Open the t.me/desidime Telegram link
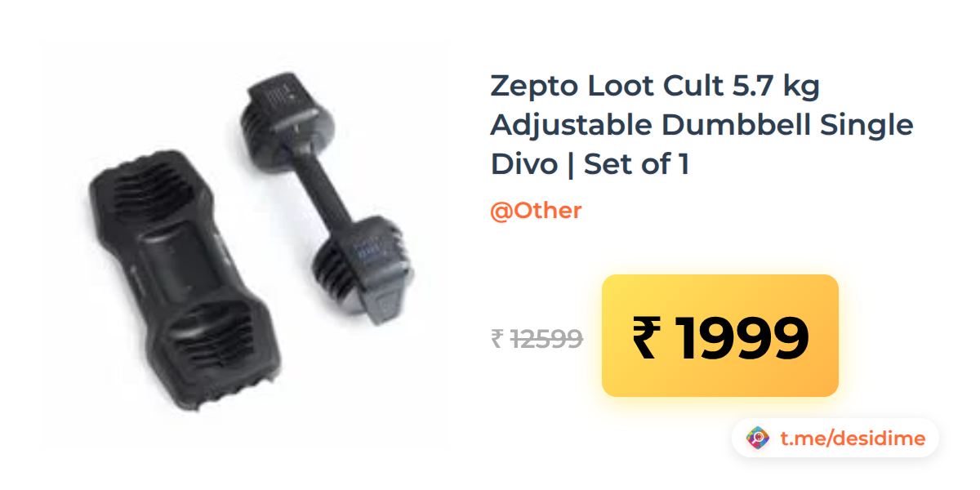 pyautogui.click(x=853, y=439)
